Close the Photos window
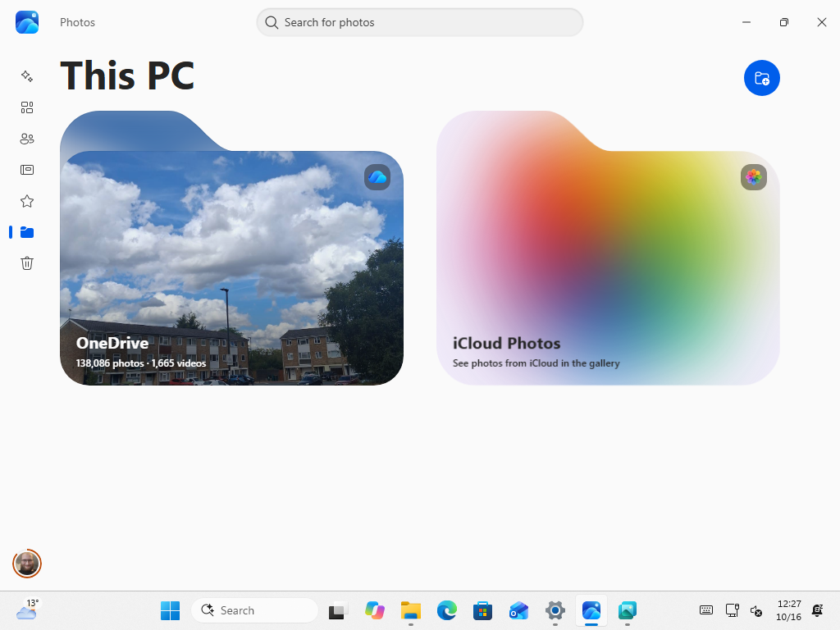The width and height of the screenshot is (840, 630). tap(822, 22)
